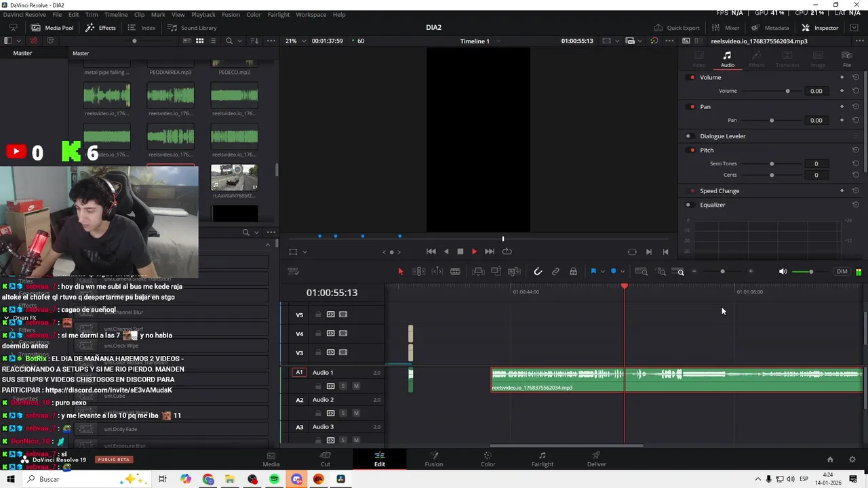Click the Custom Zoom icon
Viewport: 868px width, 488px height.
(x=678, y=272)
